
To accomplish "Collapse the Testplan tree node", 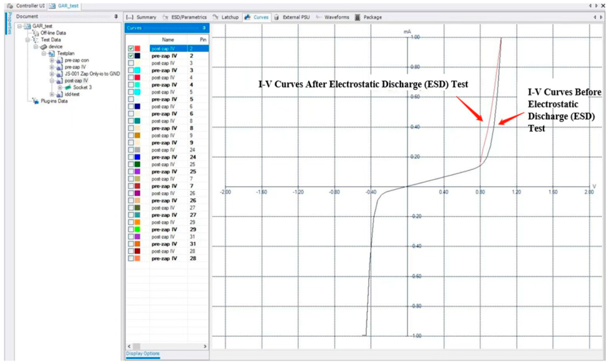I will 44,53.
